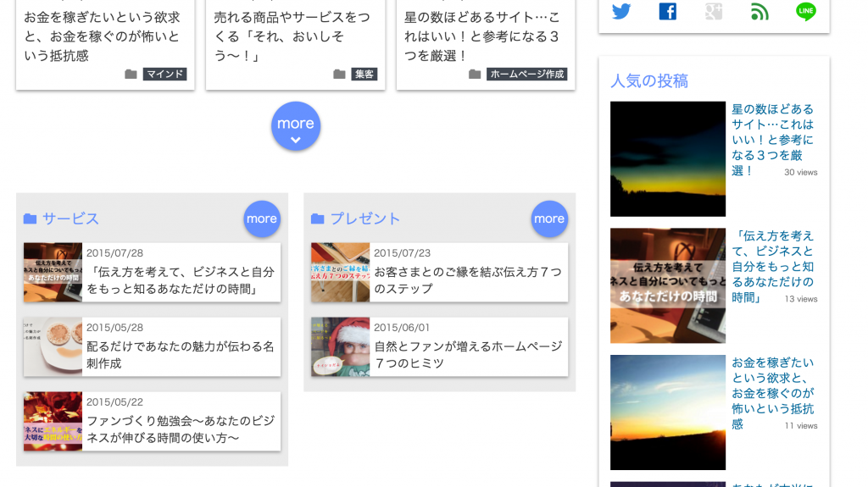Click the 11 views count
868x487 pixels.
pyautogui.click(x=800, y=425)
